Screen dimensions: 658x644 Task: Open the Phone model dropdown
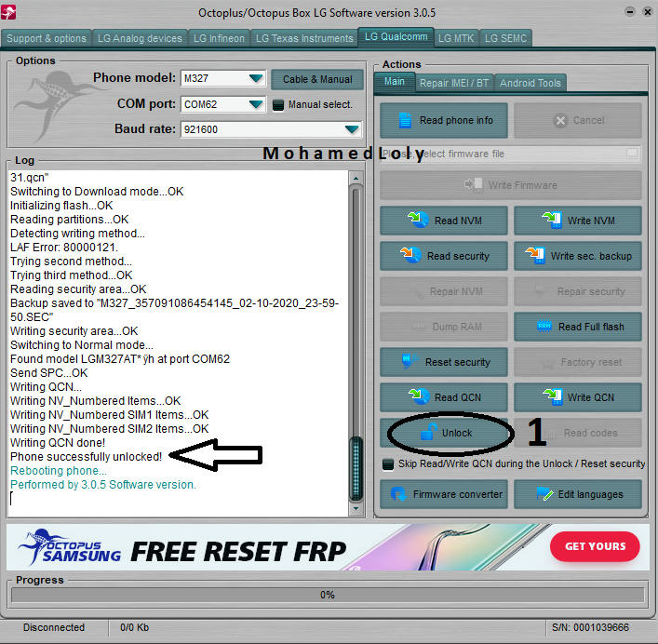pyautogui.click(x=256, y=78)
